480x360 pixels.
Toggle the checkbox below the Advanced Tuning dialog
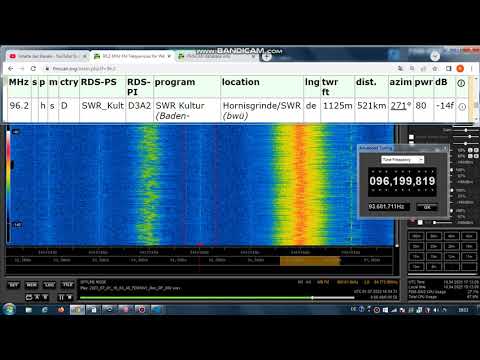(x=420, y=222)
